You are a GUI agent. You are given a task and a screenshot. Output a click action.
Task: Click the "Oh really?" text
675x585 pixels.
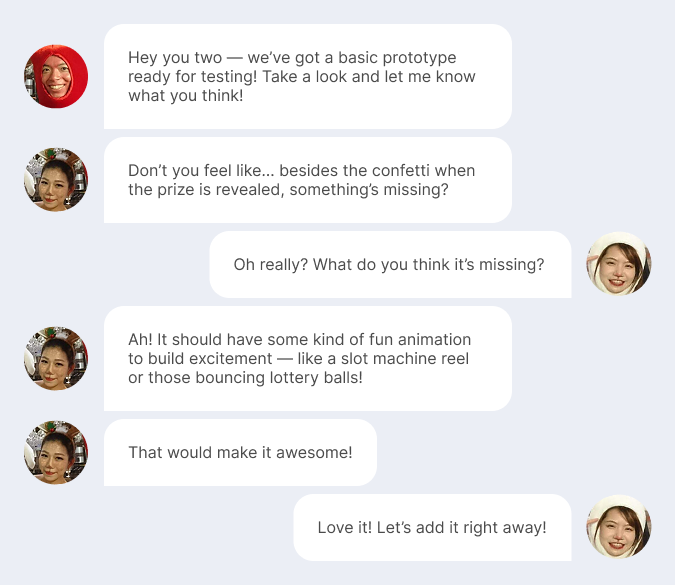pos(270,265)
